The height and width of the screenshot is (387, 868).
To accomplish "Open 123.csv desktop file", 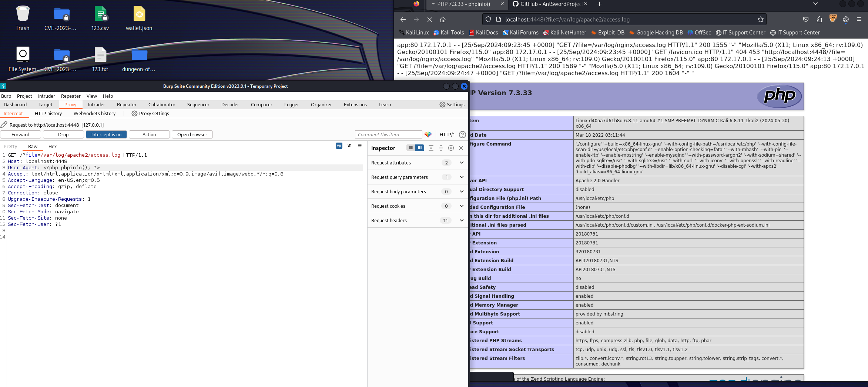I will tap(100, 18).
